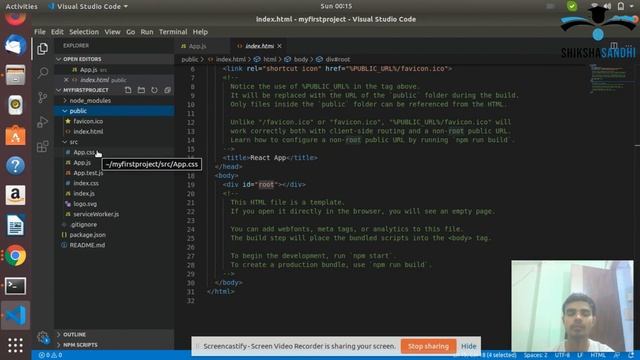Open LibreOffice Writer from the dock
Viewport: 640px width, 360px height.
point(16,225)
